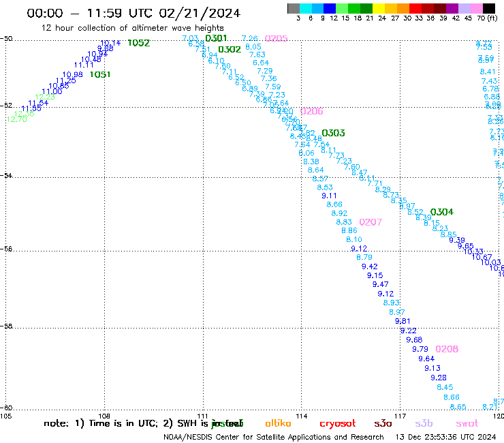The width and height of the screenshot is (504, 443).
Task: Click the lavender legend swatch
Action: tap(464, 8)
